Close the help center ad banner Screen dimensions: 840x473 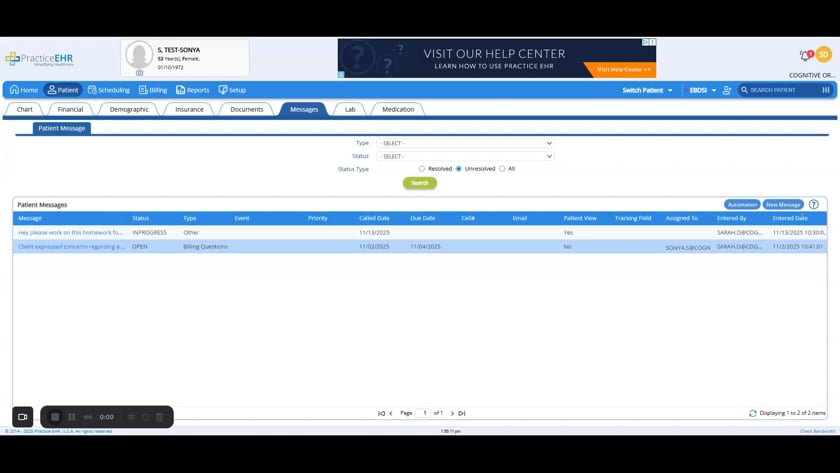(652, 42)
